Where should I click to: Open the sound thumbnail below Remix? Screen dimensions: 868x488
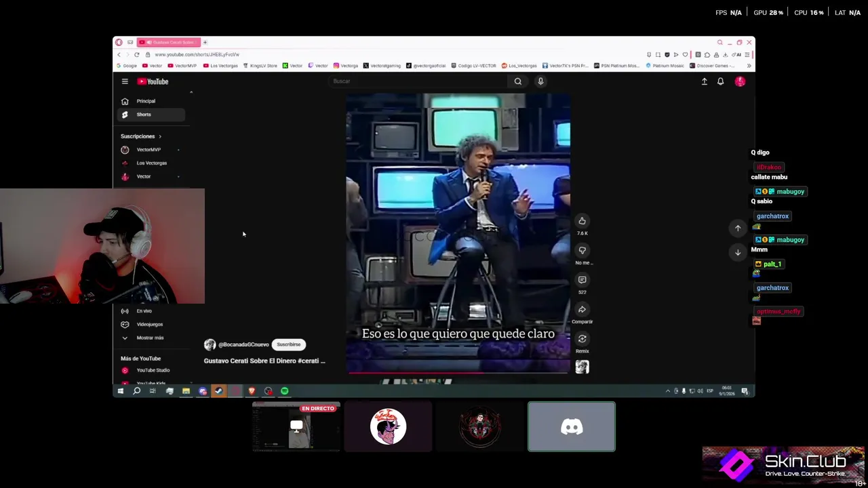click(582, 367)
